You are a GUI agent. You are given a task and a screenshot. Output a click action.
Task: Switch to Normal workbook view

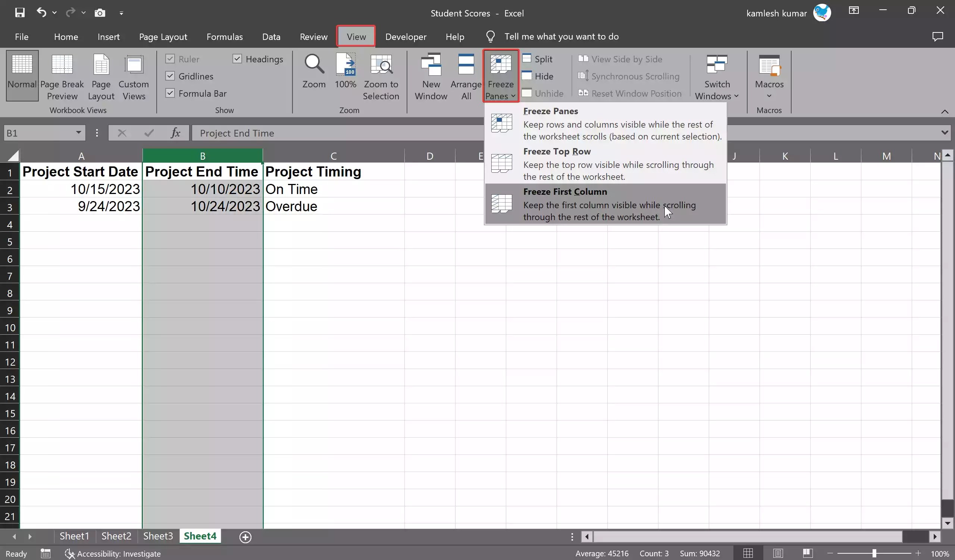click(22, 76)
